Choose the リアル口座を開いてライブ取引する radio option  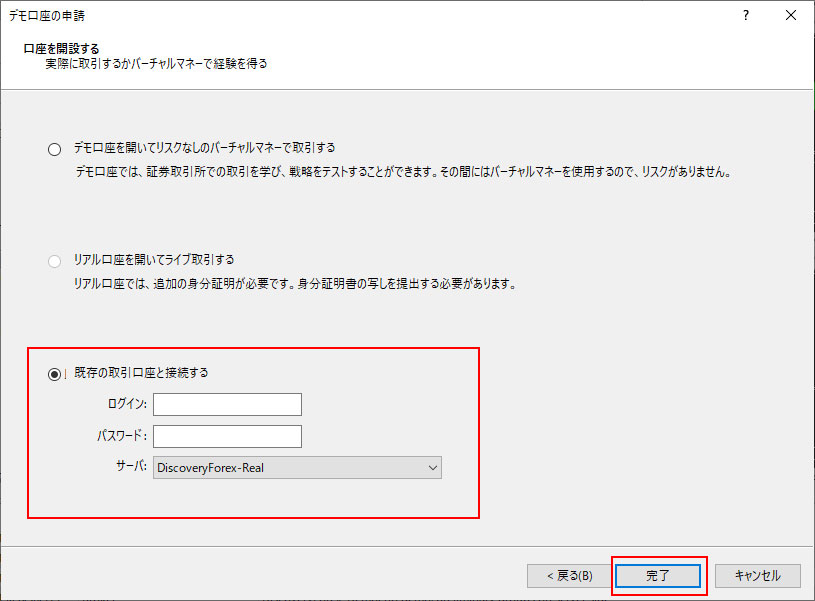tap(54, 262)
